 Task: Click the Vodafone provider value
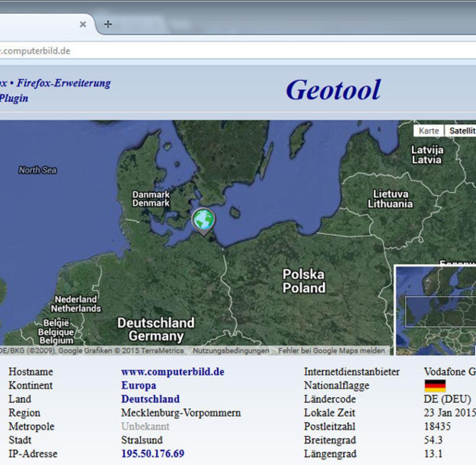[450, 372]
